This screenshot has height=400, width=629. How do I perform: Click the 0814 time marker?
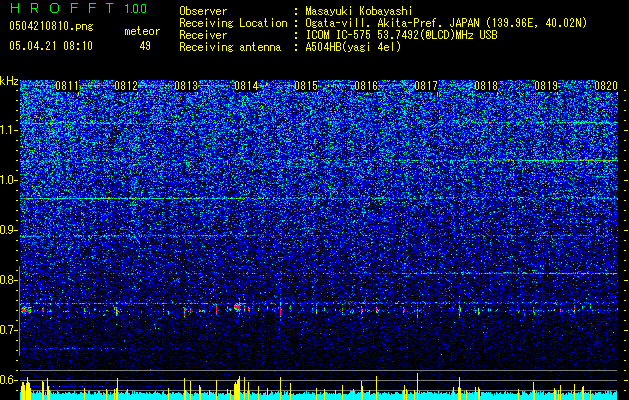[x=246, y=86]
